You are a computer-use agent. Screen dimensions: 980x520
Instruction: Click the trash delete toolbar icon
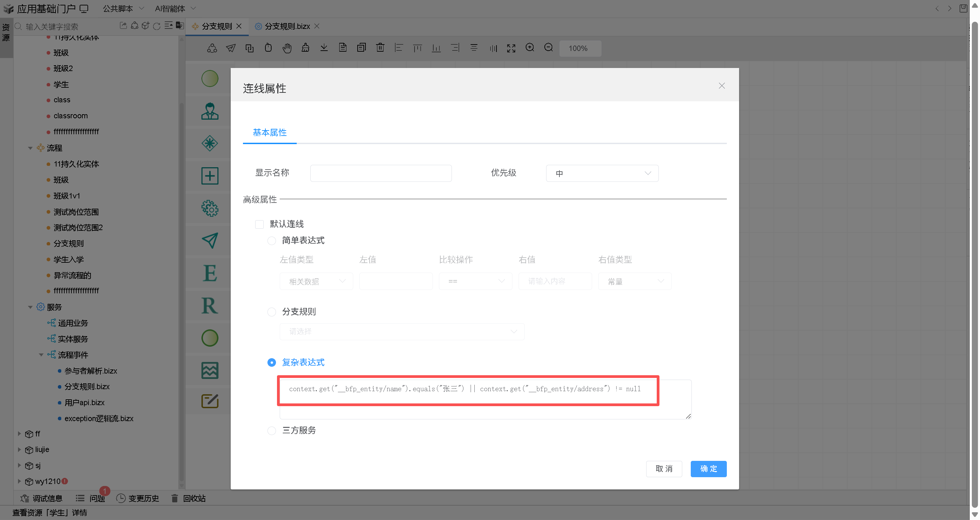point(380,48)
